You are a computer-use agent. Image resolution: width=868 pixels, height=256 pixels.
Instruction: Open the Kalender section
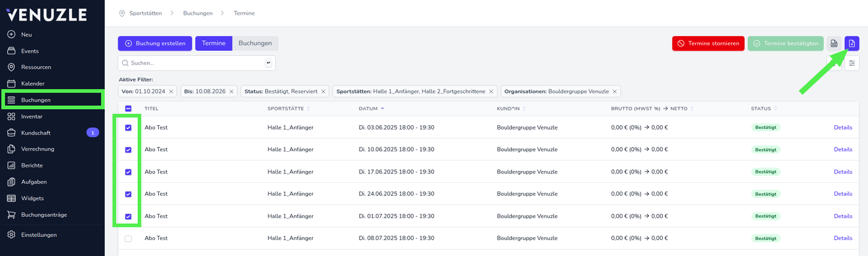(x=32, y=83)
